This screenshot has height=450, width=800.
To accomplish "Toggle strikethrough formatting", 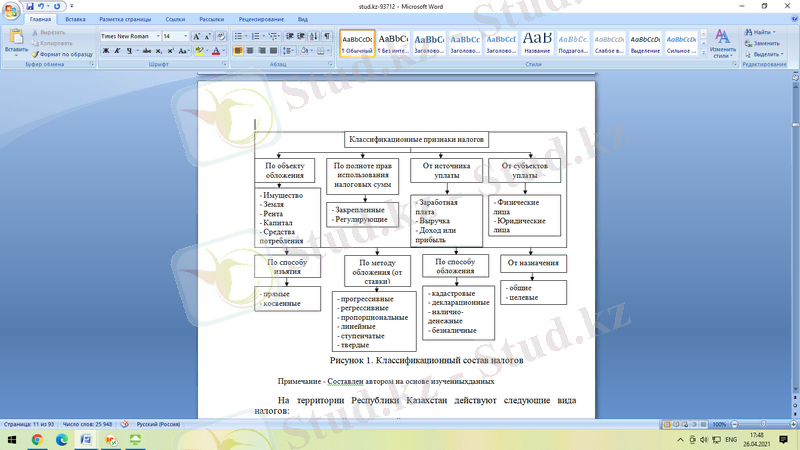I will (147, 51).
